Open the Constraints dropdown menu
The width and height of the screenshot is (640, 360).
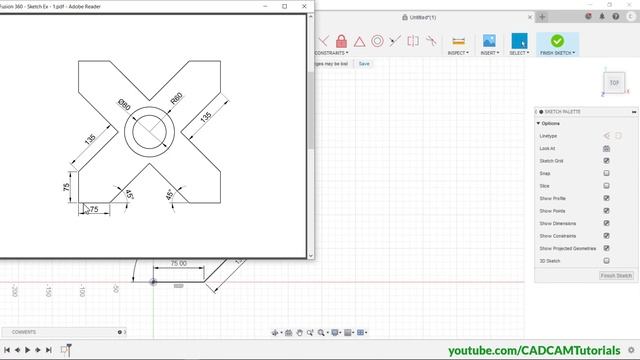coord(332,53)
